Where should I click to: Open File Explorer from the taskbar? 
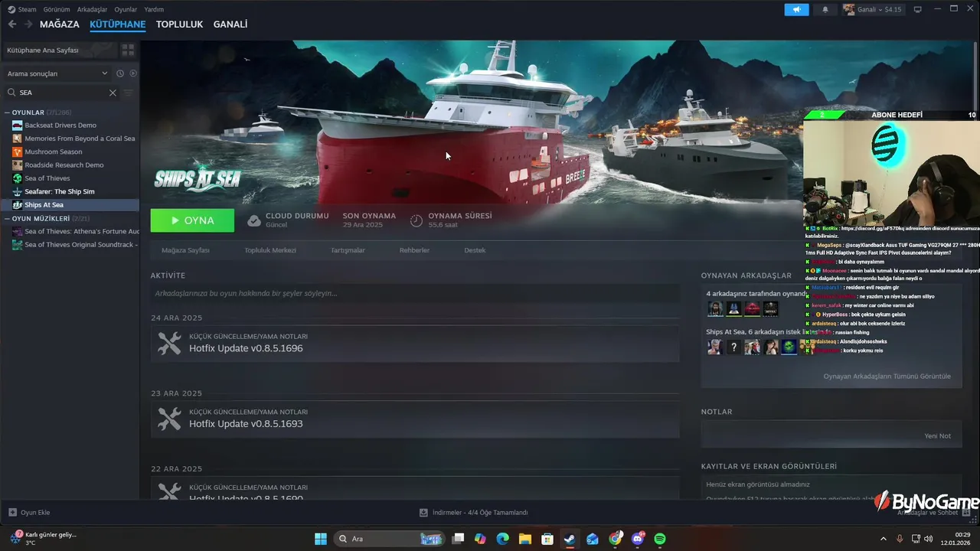524,539
